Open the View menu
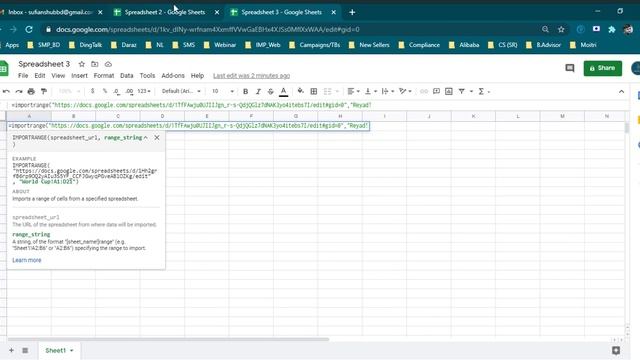 point(58,76)
